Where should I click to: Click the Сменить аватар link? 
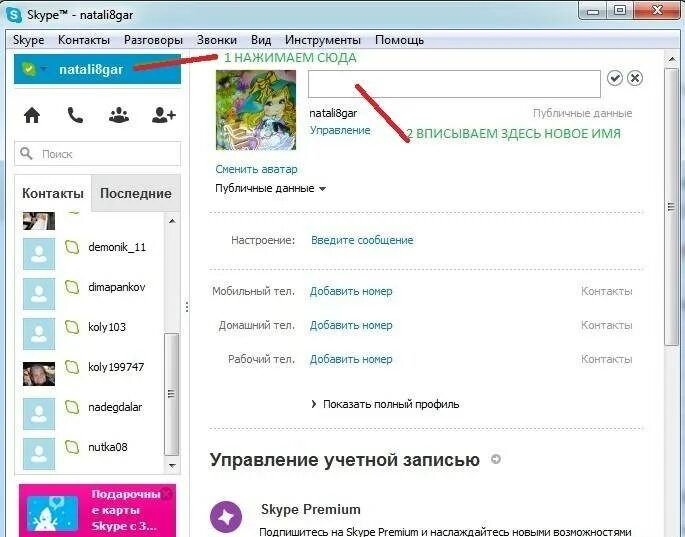pyautogui.click(x=256, y=169)
